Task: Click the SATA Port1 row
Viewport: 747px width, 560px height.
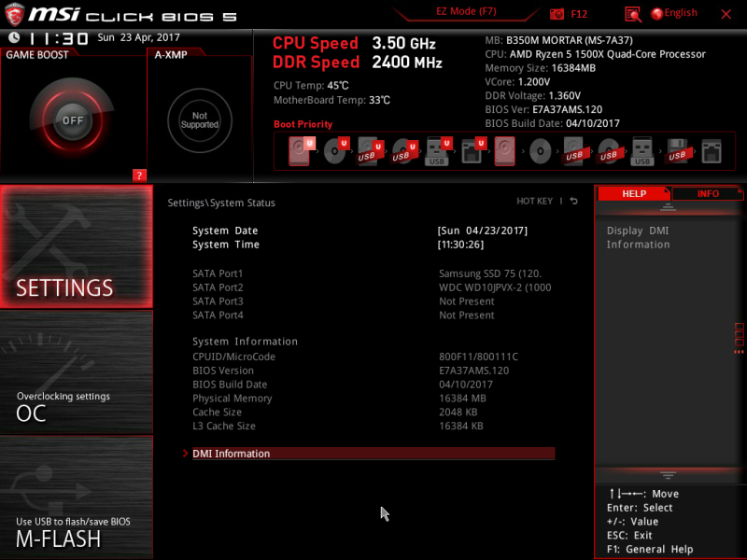Action: [373, 273]
